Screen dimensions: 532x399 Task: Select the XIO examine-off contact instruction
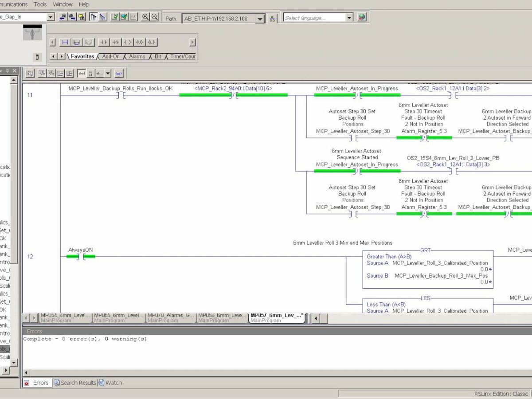[x=116, y=42]
